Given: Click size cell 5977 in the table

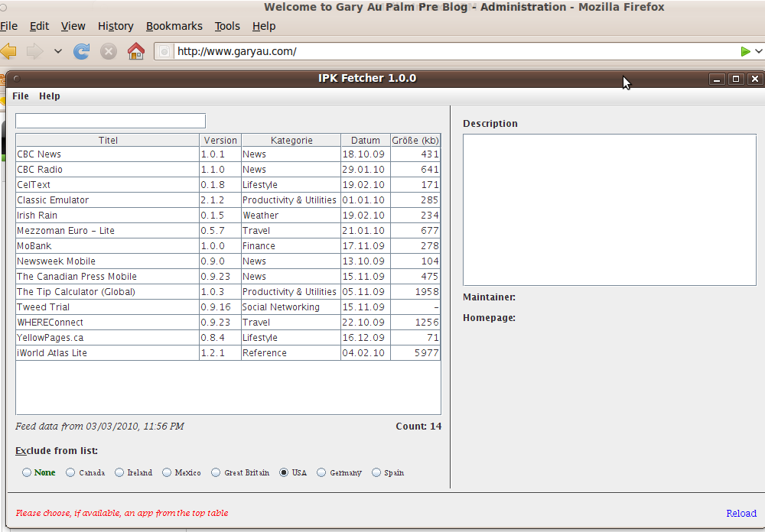Looking at the screenshot, I should click(x=415, y=352).
